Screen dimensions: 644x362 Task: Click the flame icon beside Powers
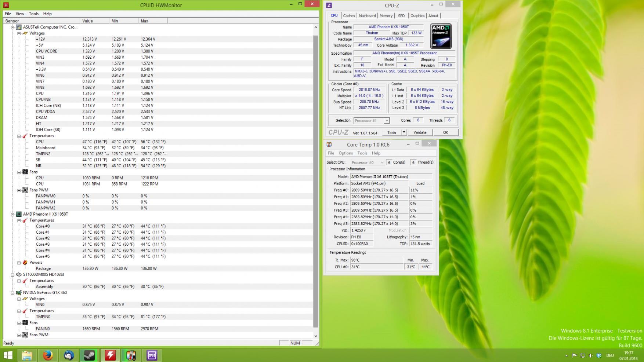click(x=25, y=263)
